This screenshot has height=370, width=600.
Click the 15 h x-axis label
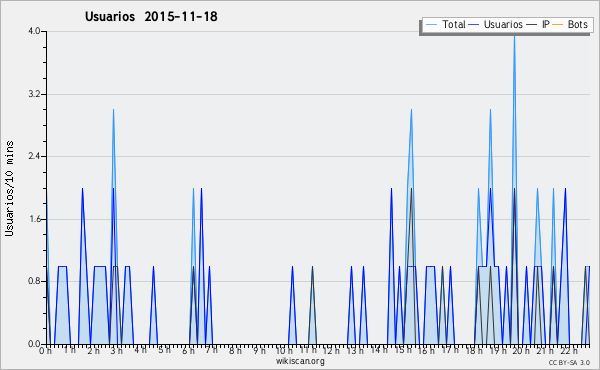[403, 350]
